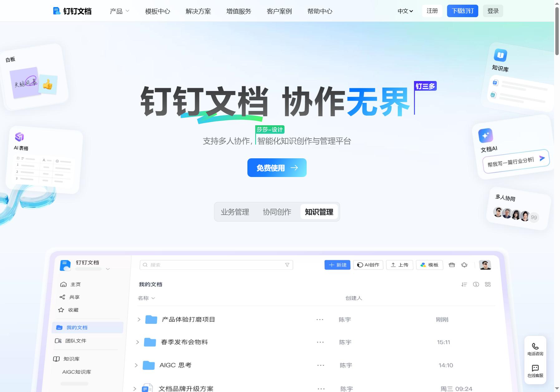Open the 中文 language dropdown
Image resolution: width=560 pixels, height=392 pixels.
click(x=405, y=11)
